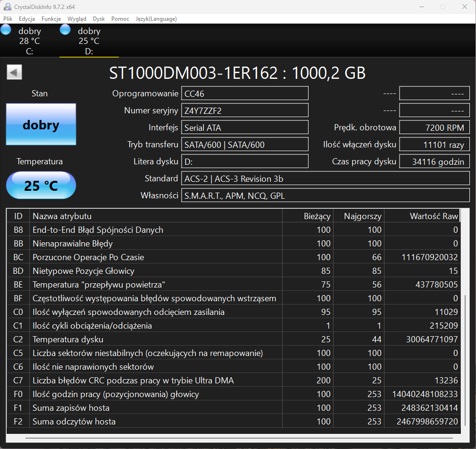Click the firmware field showing CC46
The image size is (476, 449).
click(244, 93)
